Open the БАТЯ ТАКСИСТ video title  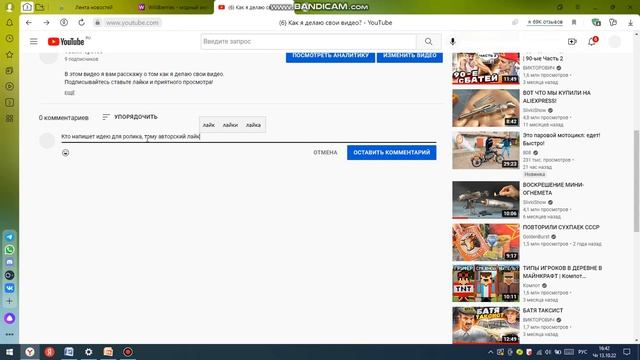tap(542, 311)
